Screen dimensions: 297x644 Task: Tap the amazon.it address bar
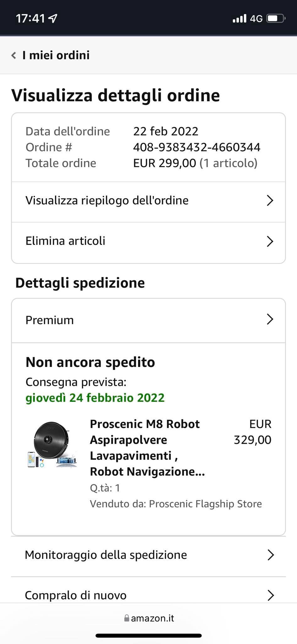point(149,618)
